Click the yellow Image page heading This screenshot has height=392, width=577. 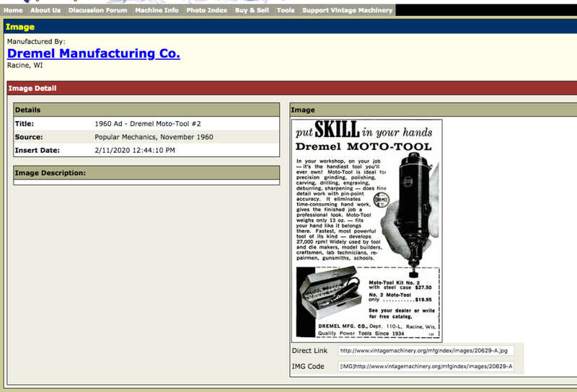(20, 27)
